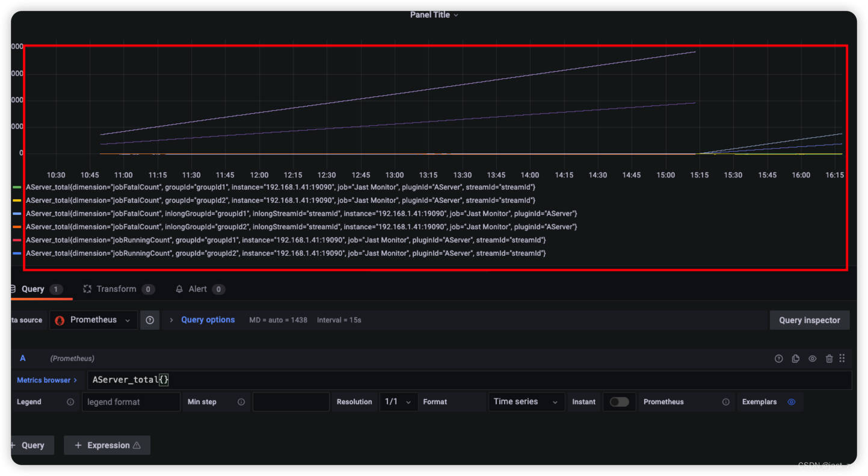Click the Prometheus flame logo icon
868x476 pixels.
click(60, 320)
